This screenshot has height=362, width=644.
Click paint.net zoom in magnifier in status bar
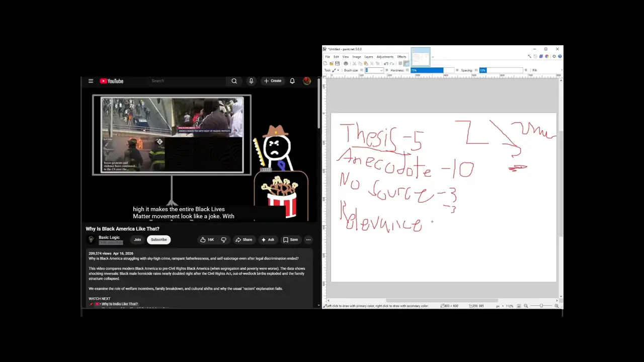click(x=556, y=306)
